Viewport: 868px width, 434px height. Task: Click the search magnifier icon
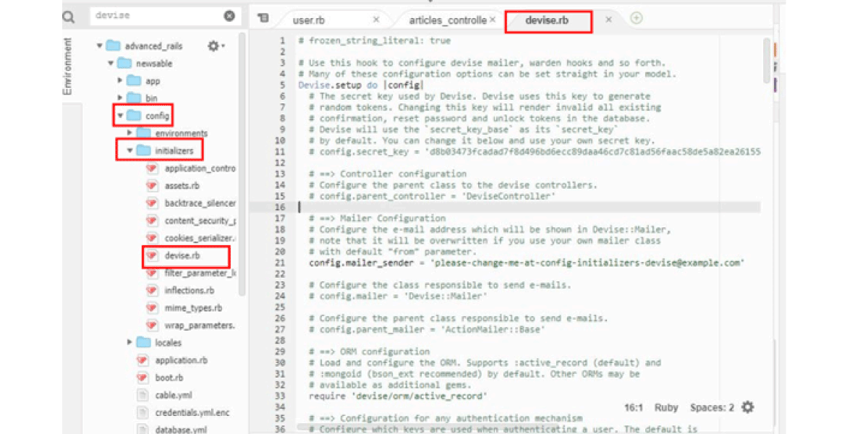[x=69, y=16]
